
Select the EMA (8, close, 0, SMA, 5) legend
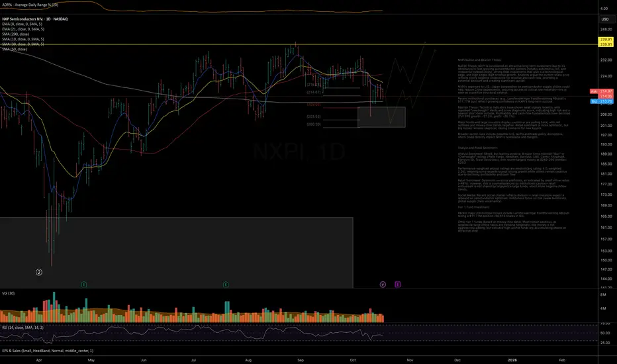coord(22,24)
